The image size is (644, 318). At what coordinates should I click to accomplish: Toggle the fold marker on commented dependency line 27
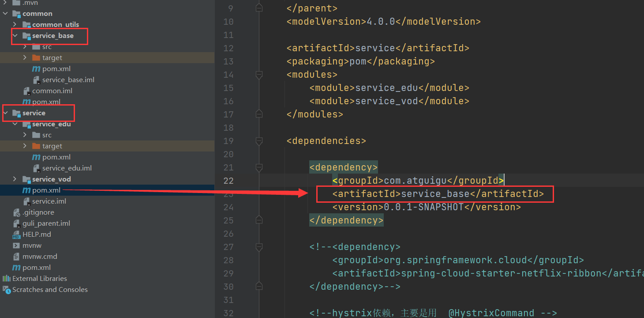coord(259,247)
